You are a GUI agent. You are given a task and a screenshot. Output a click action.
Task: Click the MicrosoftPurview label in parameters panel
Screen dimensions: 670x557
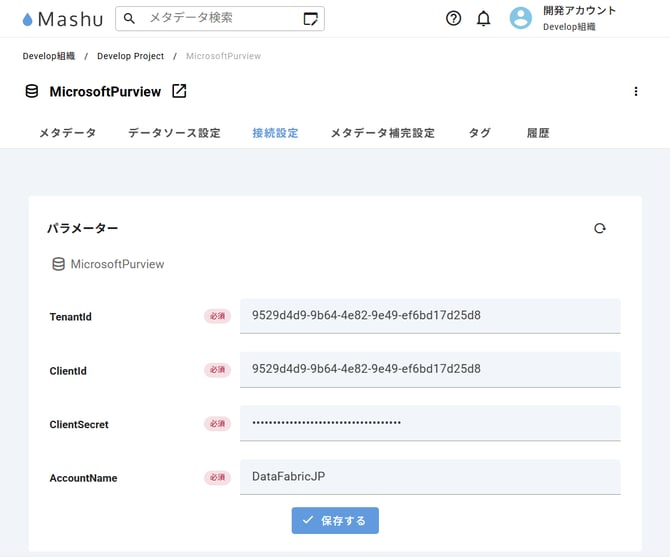click(118, 264)
